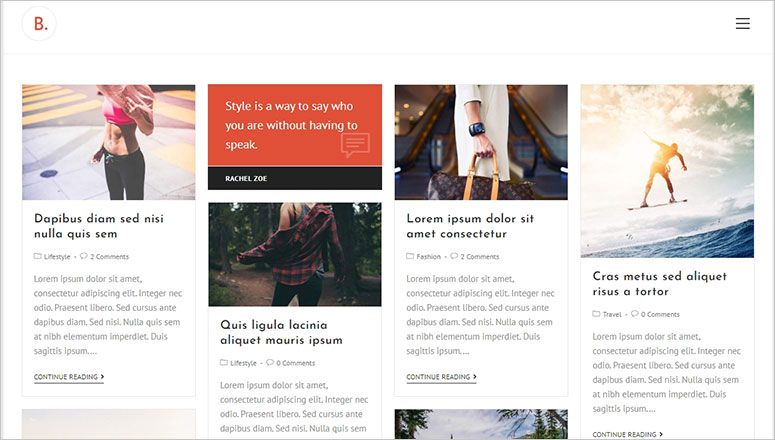
Task: Click the excerpt paragraph under Dapibus diam post
Action: pyautogui.click(x=108, y=315)
